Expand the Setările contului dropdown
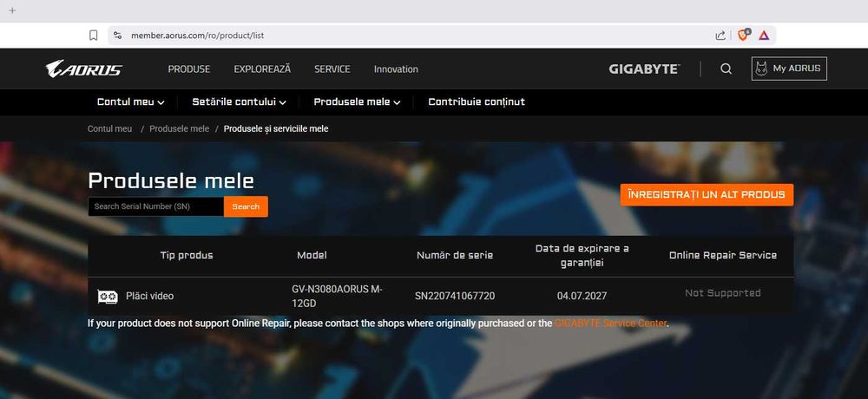 [x=240, y=101]
